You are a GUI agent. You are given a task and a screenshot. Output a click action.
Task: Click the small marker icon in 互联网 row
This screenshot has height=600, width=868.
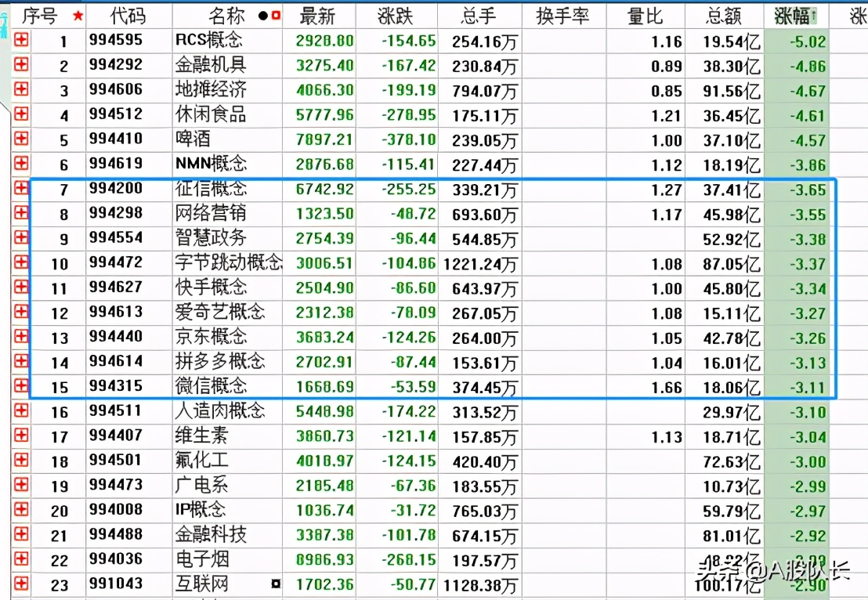point(276,584)
